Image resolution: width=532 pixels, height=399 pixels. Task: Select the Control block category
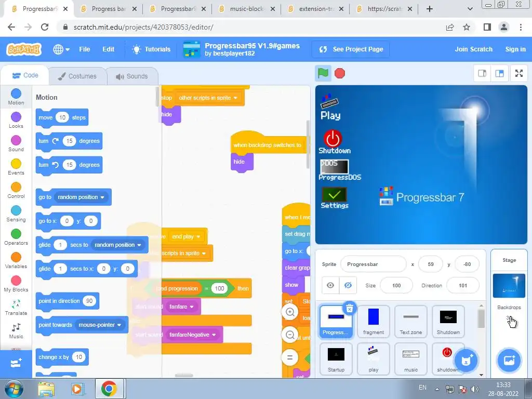(x=16, y=191)
